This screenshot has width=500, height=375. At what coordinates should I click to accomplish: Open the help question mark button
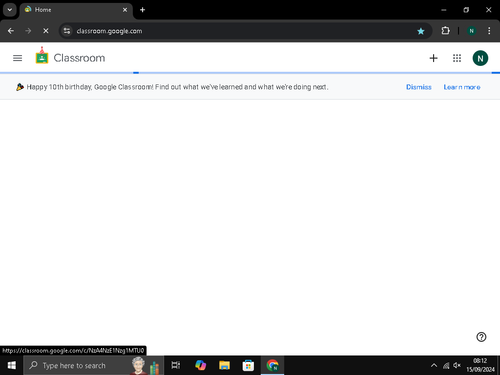[x=481, y=337]
